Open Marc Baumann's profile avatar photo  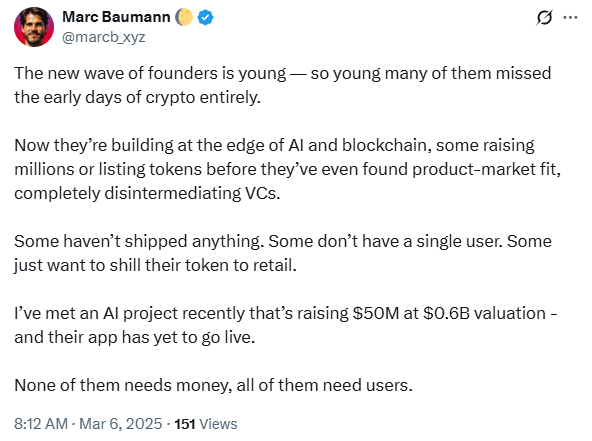pyautogui.click(x=34, y=27)
